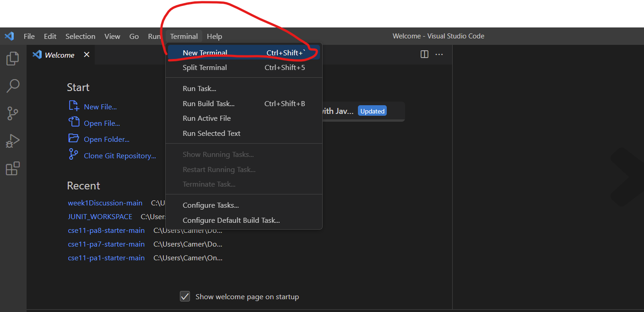This screenshot has height=312, width=644.
Task: Click the VS Code logo in title bar
Action: click(x=9, y=36)
